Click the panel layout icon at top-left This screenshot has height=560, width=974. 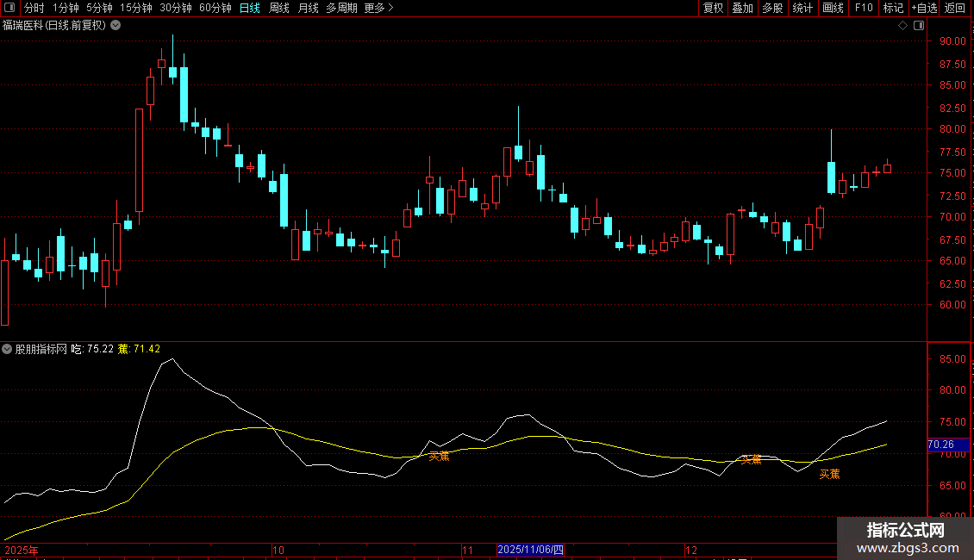(9, 8)
